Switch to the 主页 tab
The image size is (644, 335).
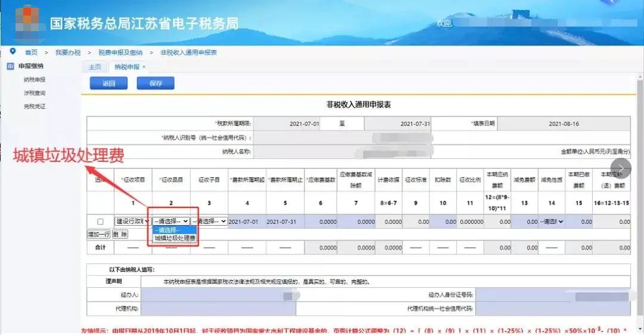coord(95,67)
